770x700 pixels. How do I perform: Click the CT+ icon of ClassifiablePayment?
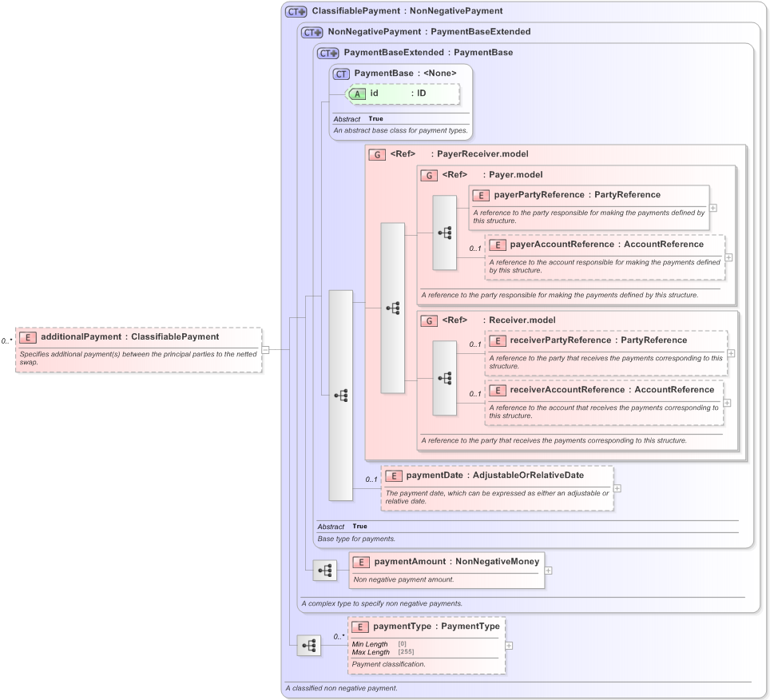coord(296,11)
